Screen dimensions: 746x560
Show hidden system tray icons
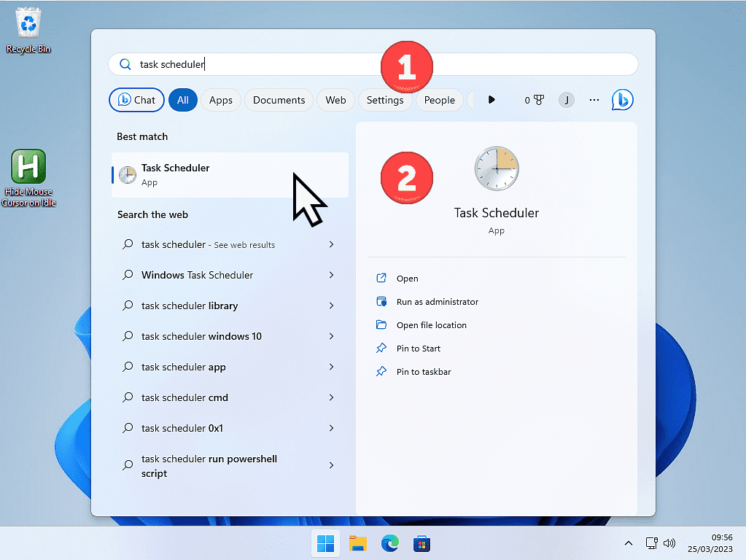(629, 543)
